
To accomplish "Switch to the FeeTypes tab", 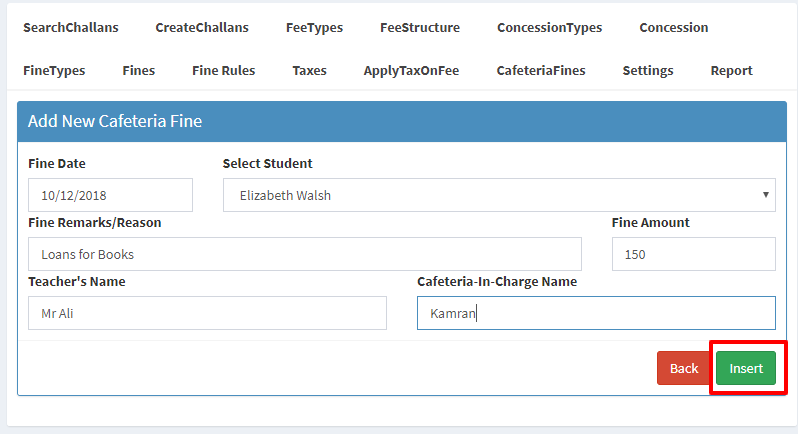I will 315,28.
